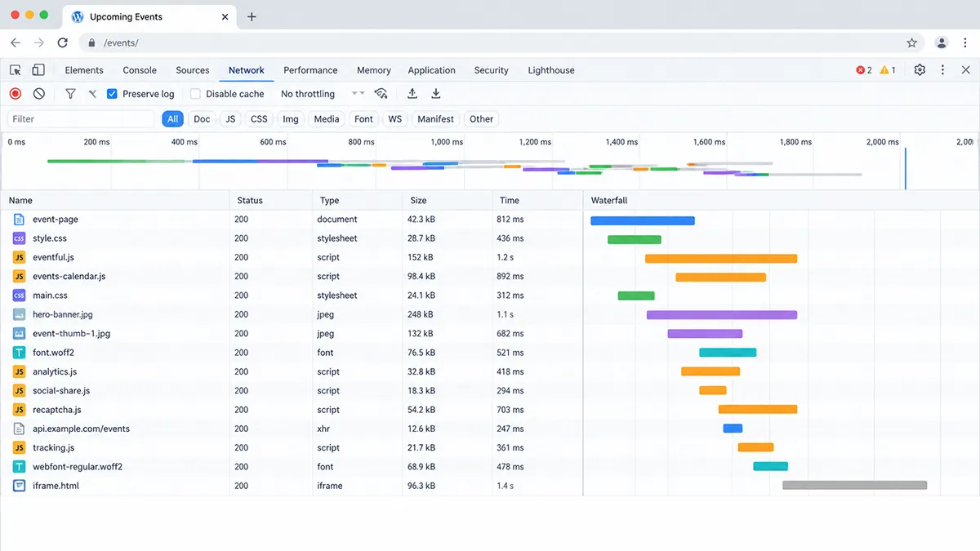The height and width of the screenshot is (551, 980).
Task: Filter requests by JS type
Action: coord(230,119)
